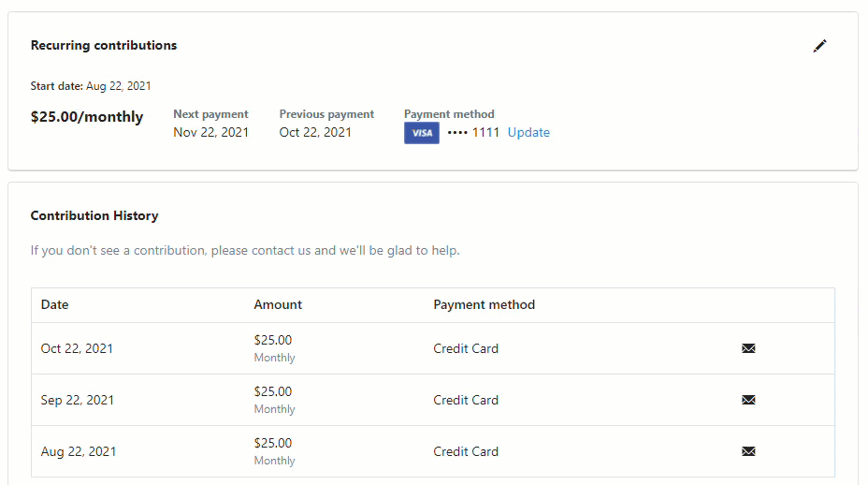
Task: Click the envelope icon for Oct 22, 2021
Action: coord(748,348)
